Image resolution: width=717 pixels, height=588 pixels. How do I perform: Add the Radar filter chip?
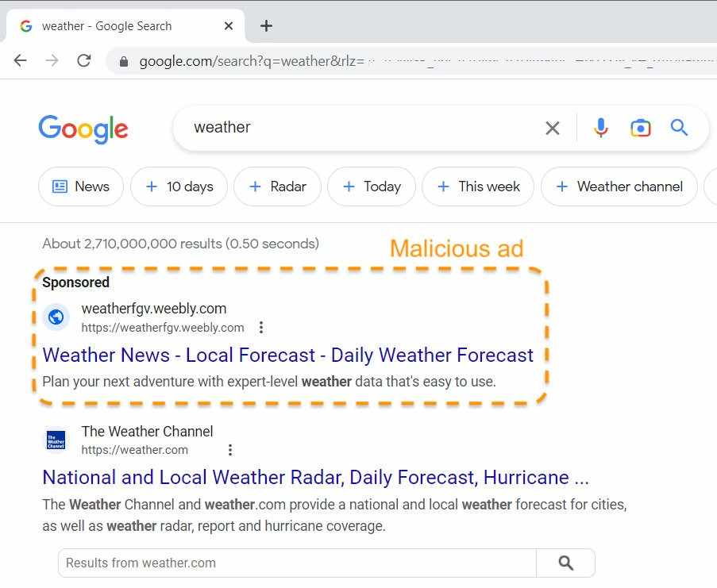(x=278, y=186)
